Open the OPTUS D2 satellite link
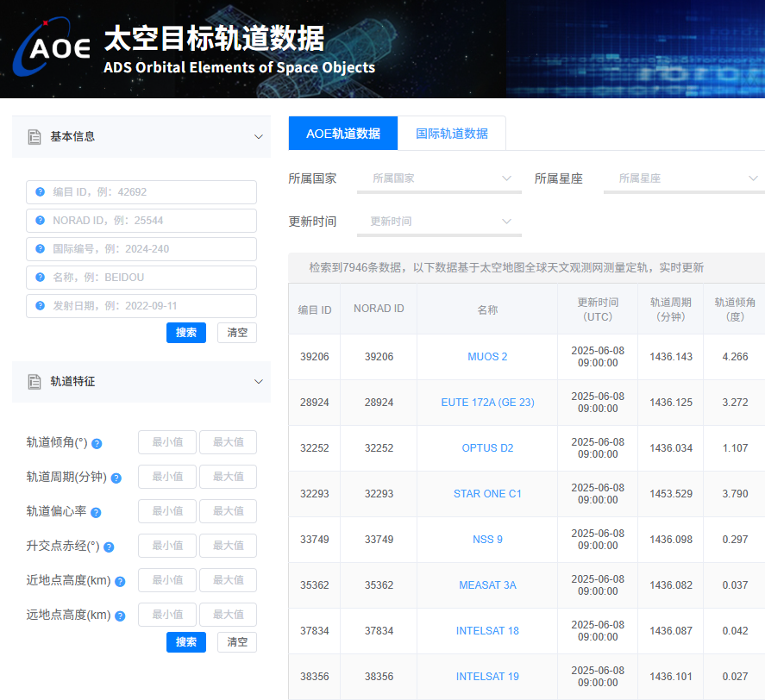765x700 pixels. (487, 447)
